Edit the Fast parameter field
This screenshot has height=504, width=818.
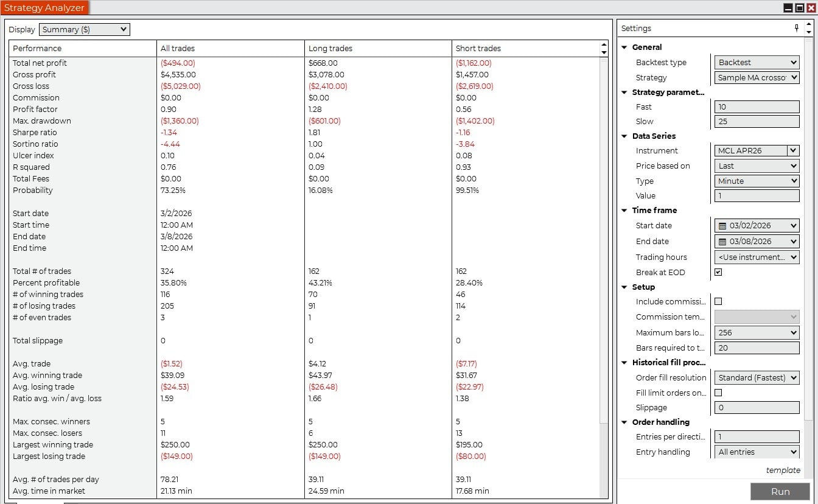tap(757, 107)
